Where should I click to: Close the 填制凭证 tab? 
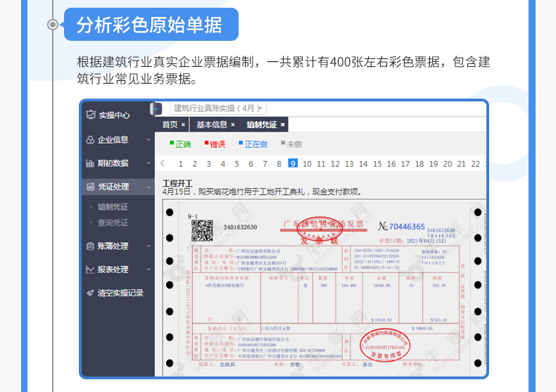tap(283, 125)
